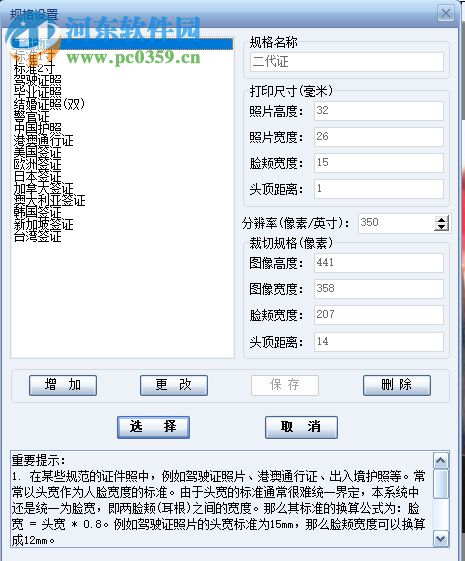Click the 增加 button

[63, 385]
